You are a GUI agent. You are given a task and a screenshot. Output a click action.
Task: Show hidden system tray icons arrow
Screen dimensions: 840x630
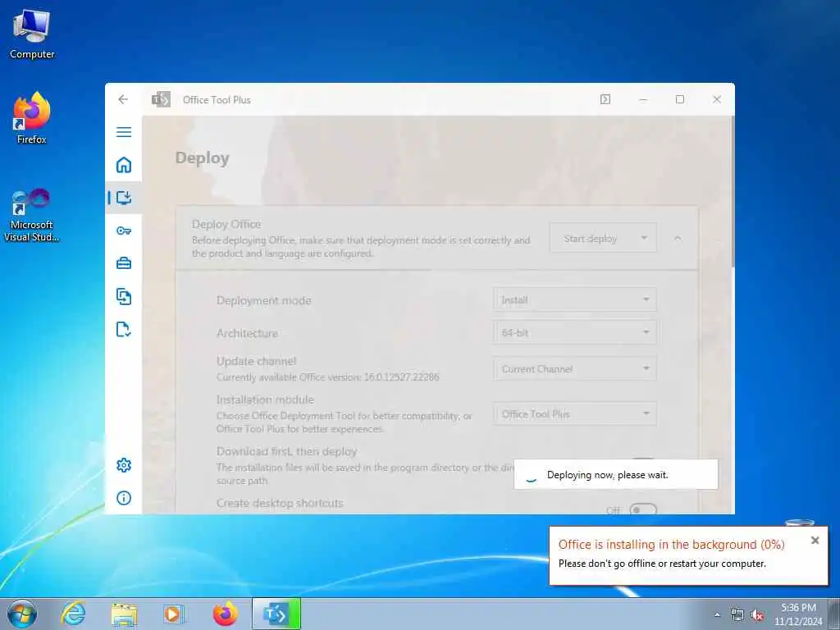point(717,614)
